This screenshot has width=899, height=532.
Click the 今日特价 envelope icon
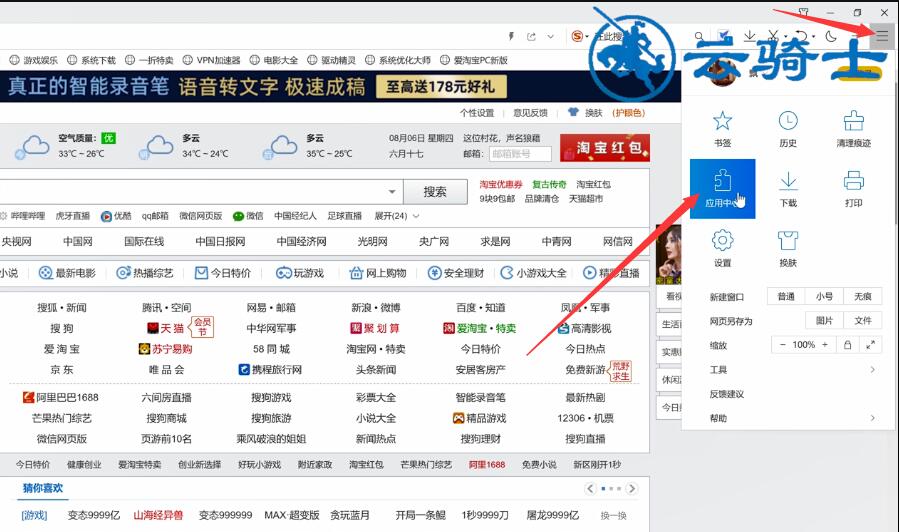(201, 273)
